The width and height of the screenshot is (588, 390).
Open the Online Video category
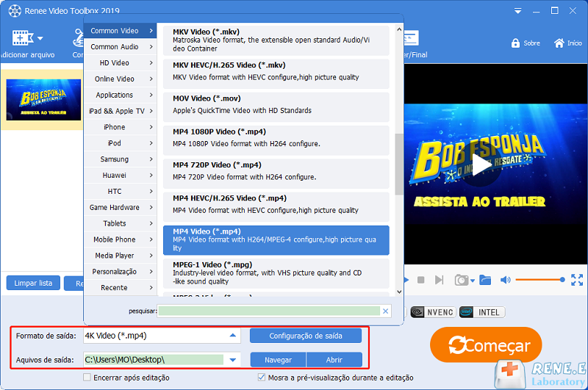[121, 79]
